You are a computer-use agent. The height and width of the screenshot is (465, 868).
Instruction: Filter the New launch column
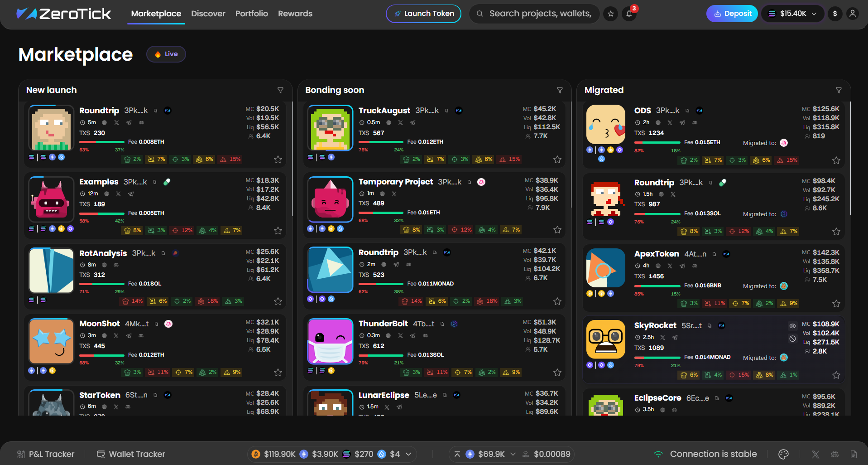280,90
